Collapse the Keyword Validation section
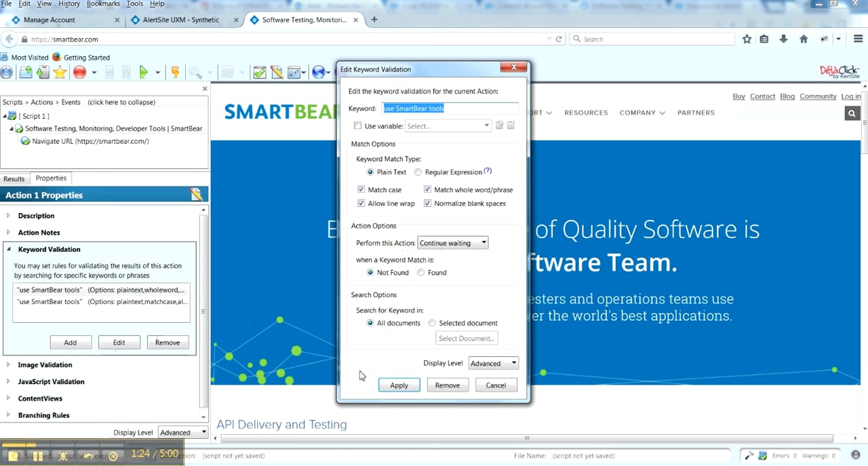 (9, 250)
